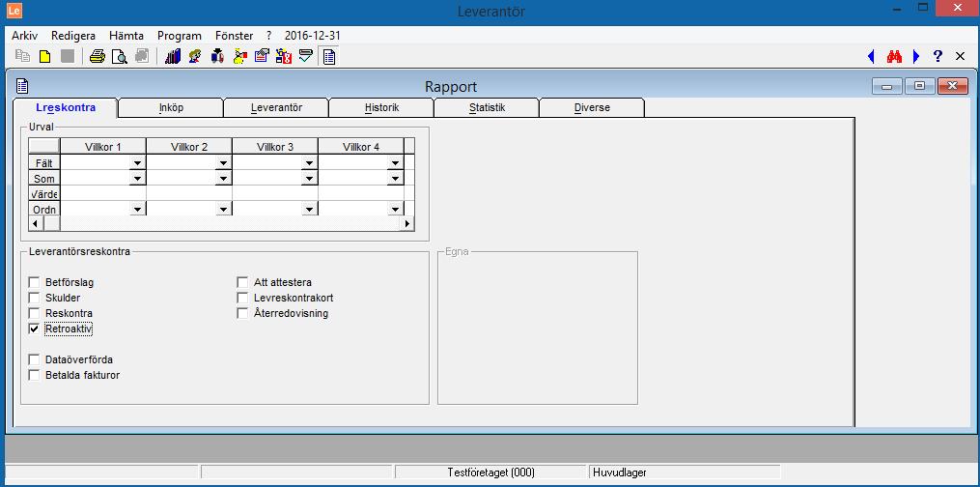Viewport: 980px width, 487px height.
Task: Enable the Att attestera checkbox
Action: (x=242, y=282)
